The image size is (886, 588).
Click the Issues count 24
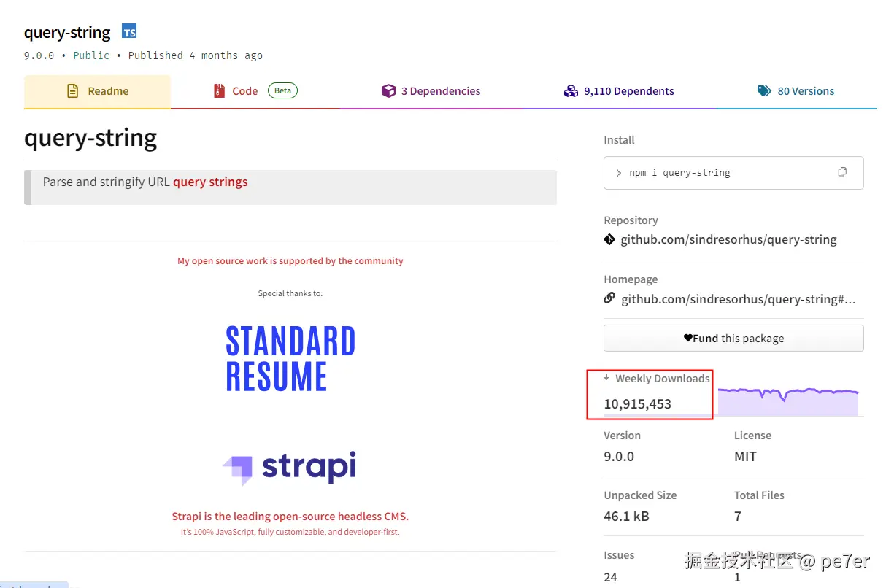(x=610, y=577)
